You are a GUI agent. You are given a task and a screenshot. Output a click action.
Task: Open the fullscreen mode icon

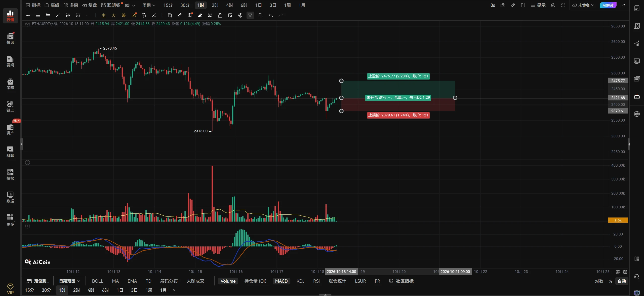563,5
